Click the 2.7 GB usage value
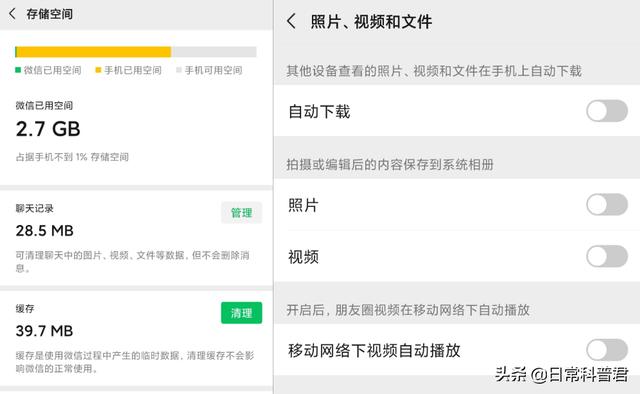Viewport: 640px width, 394px height. 48,129
